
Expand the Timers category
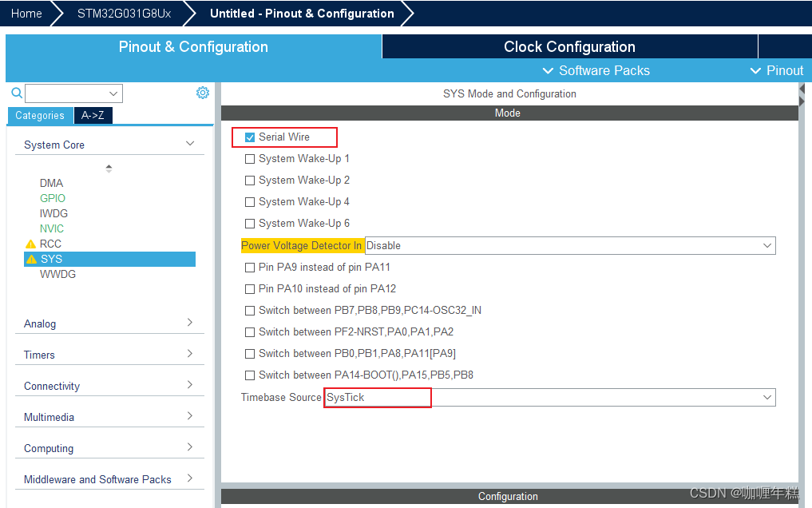[190, 353]
